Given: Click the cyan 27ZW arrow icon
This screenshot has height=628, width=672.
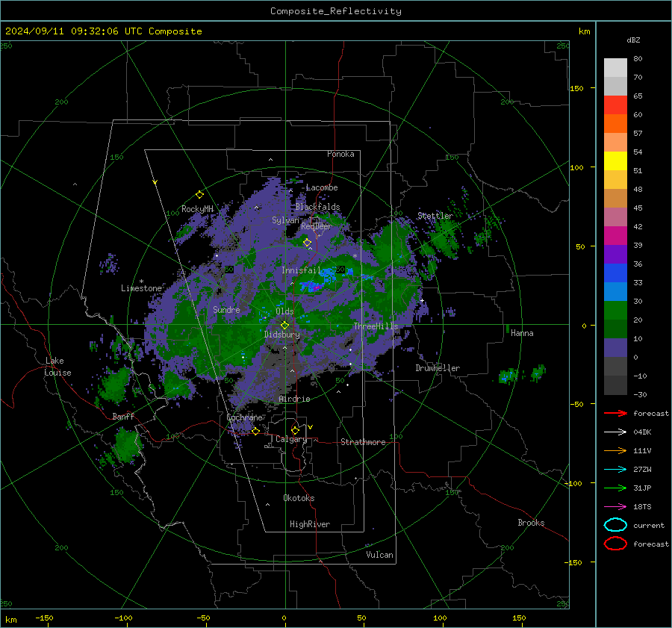Looking at the screenshot, I should point(615,470).
